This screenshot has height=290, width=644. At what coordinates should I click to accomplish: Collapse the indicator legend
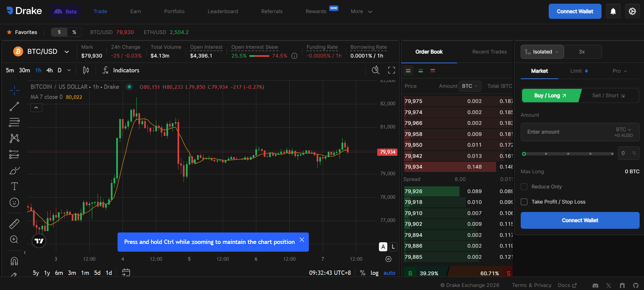36,108
